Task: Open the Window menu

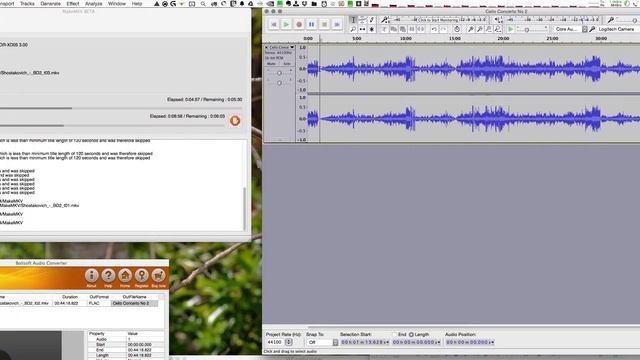Action: 117,3
